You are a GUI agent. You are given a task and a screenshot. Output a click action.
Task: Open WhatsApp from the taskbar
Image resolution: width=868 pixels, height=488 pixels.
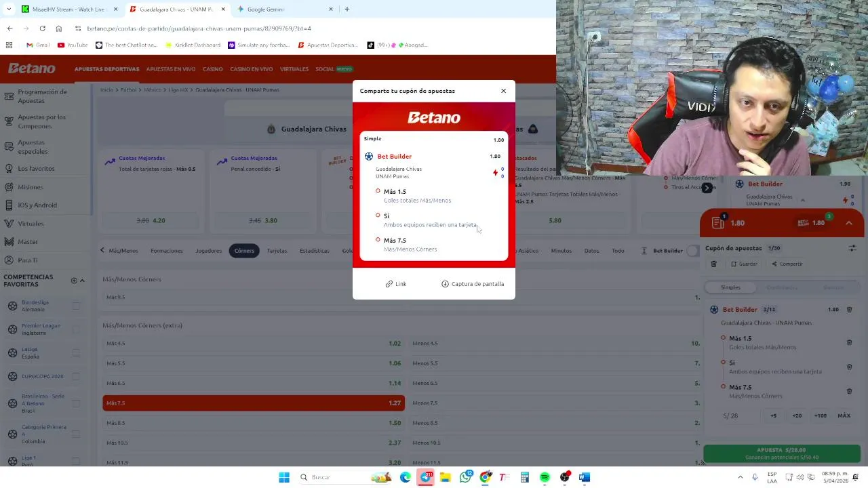click(465, 477)
